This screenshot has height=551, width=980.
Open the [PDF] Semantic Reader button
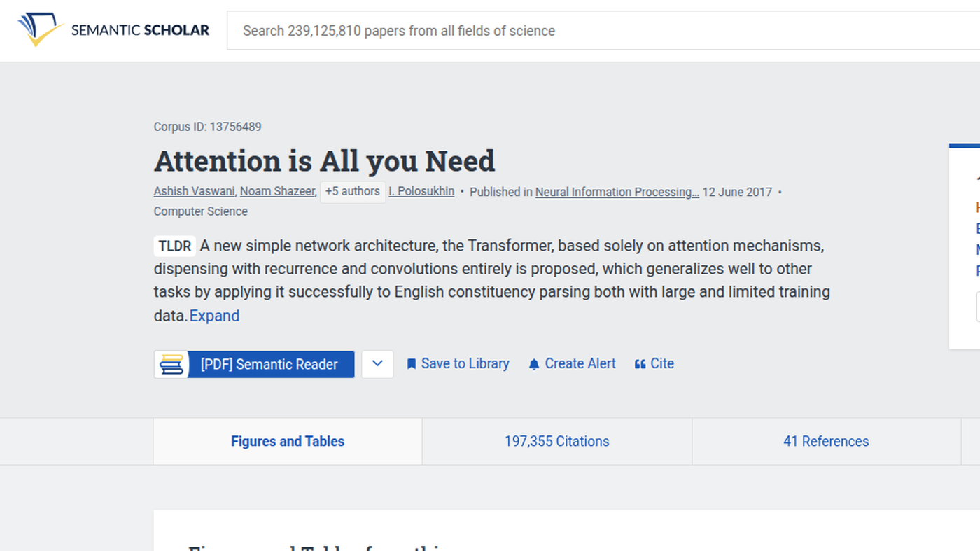[254, 364]
